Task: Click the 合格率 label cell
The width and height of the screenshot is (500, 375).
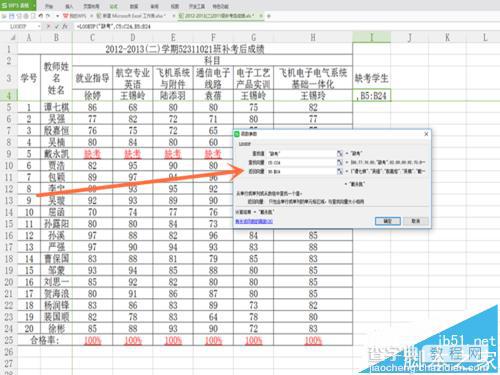Action: [x=45, y=340]
